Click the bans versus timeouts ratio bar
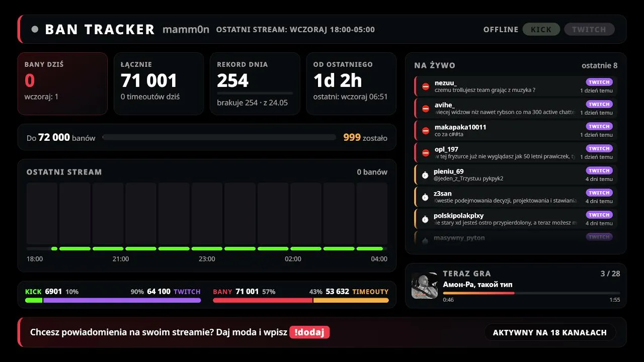 (x=301, y=300)
